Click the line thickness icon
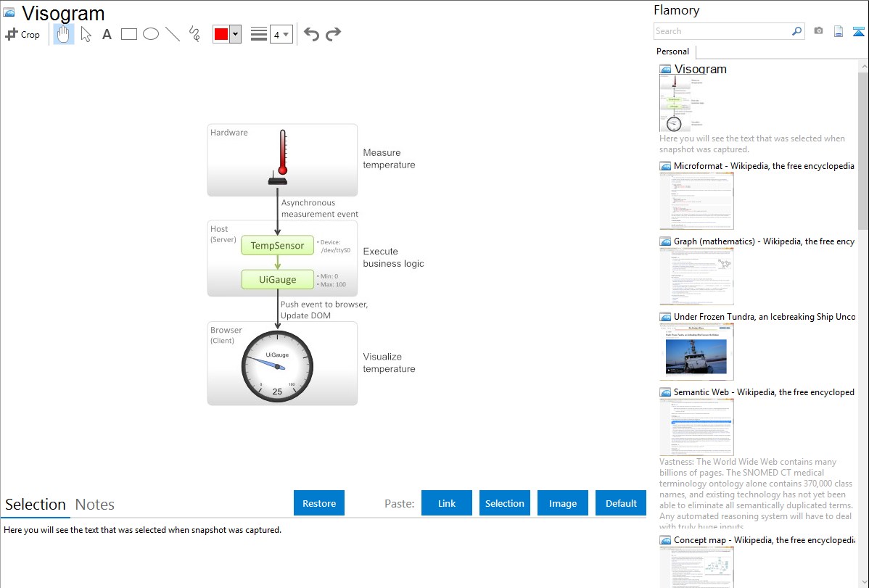The height and width of the screenshot is (588, 869). pos(258,34)
